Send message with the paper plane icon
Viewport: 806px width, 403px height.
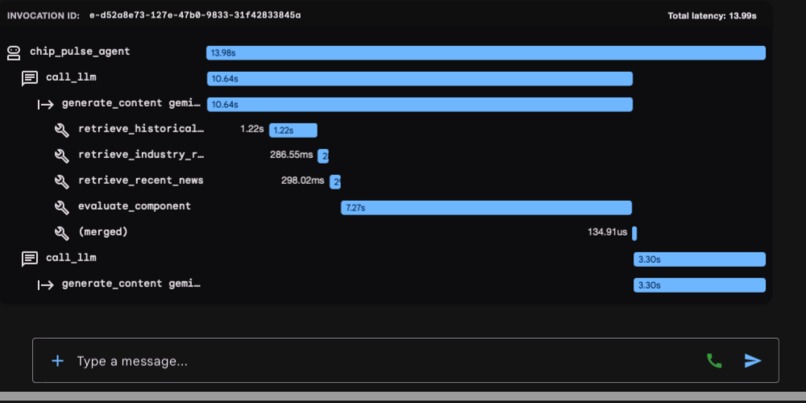pyautogui.click(x=753, y=361)
